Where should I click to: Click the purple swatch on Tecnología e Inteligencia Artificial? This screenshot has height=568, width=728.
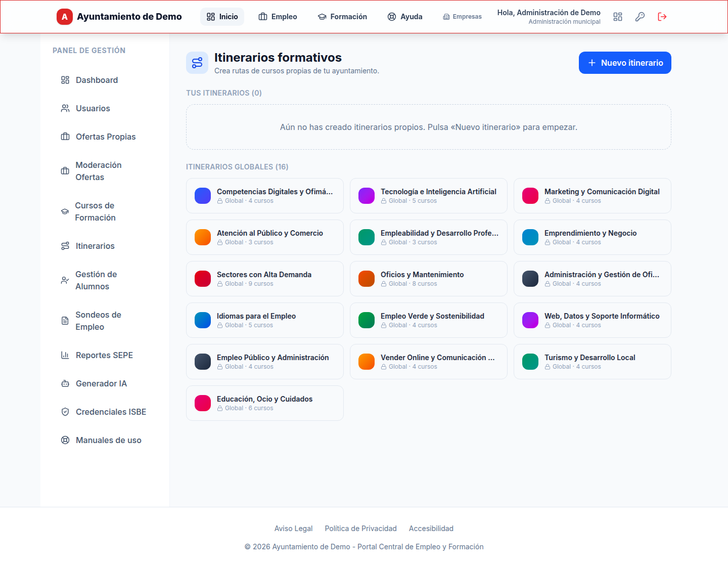point(367,196)
